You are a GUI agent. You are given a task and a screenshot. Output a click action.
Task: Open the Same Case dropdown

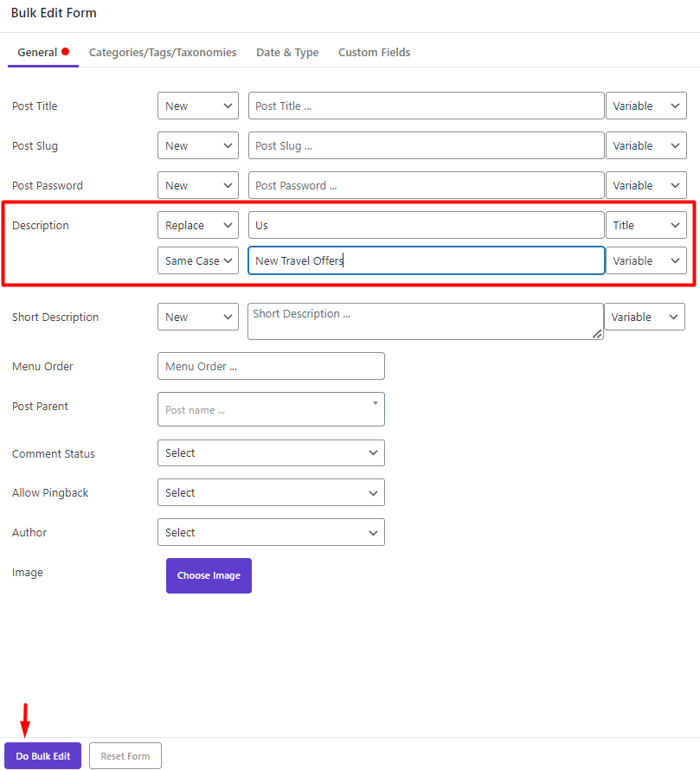pos(198,260)
